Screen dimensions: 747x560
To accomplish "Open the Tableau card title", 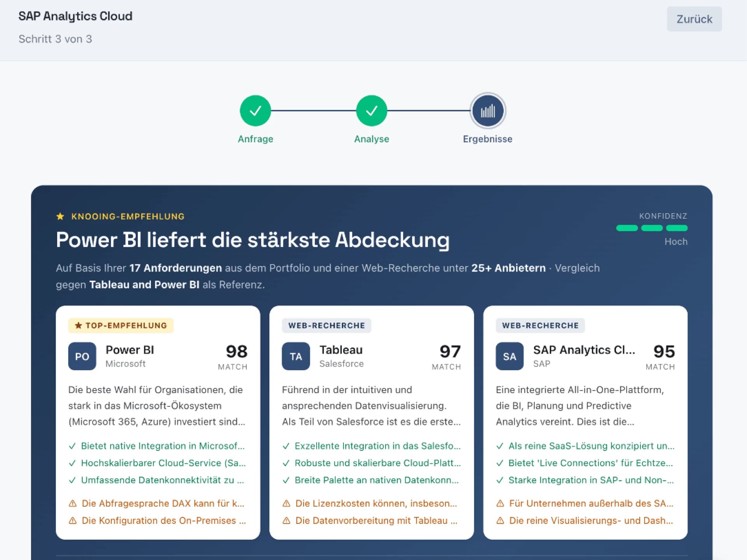I will pyautogui.click(x=341, y=350).
